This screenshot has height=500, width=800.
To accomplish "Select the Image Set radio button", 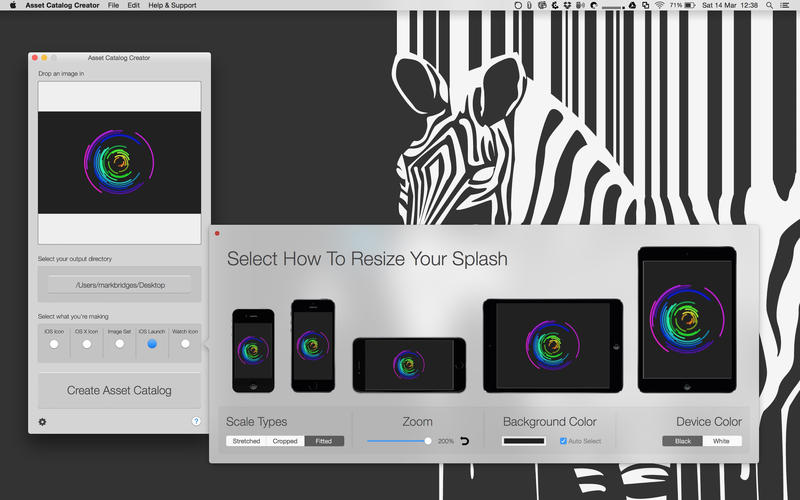I will [x=119, y=344].
